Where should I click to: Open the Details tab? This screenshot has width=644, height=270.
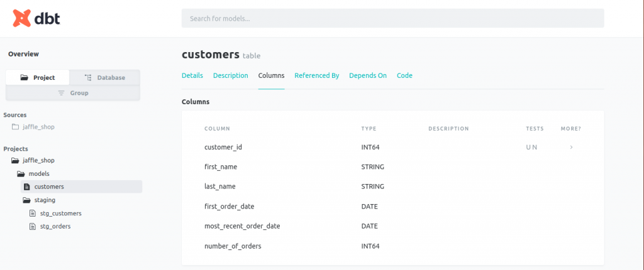click(x=192, y=75)
